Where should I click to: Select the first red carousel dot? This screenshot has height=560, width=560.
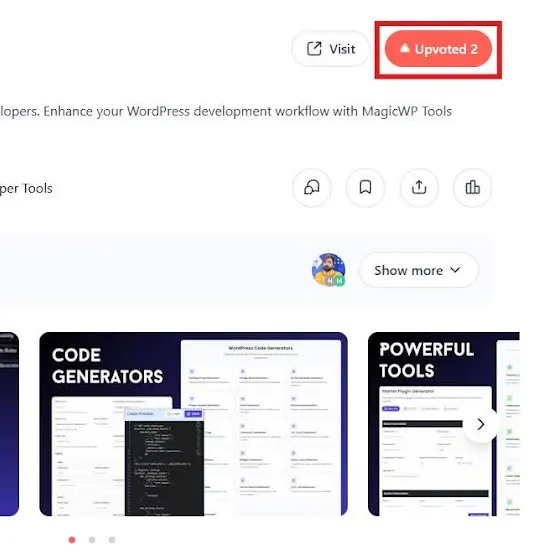pos(72,540)
